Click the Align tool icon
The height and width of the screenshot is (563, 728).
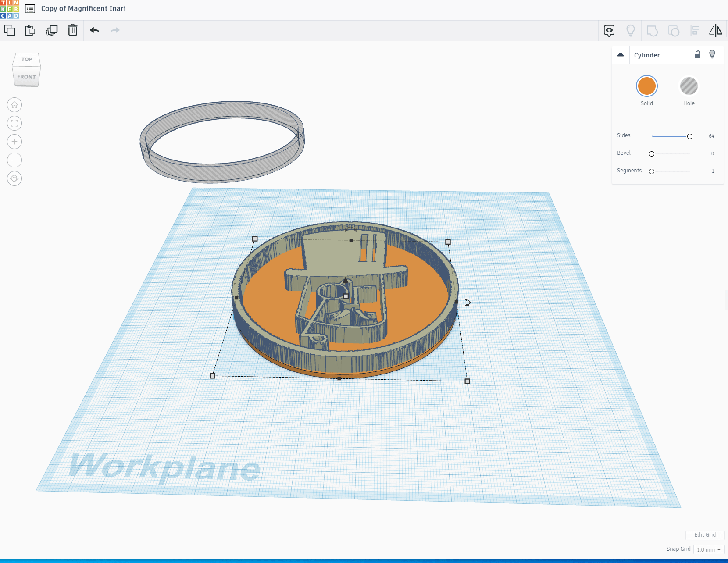click(x=695, y=30)
